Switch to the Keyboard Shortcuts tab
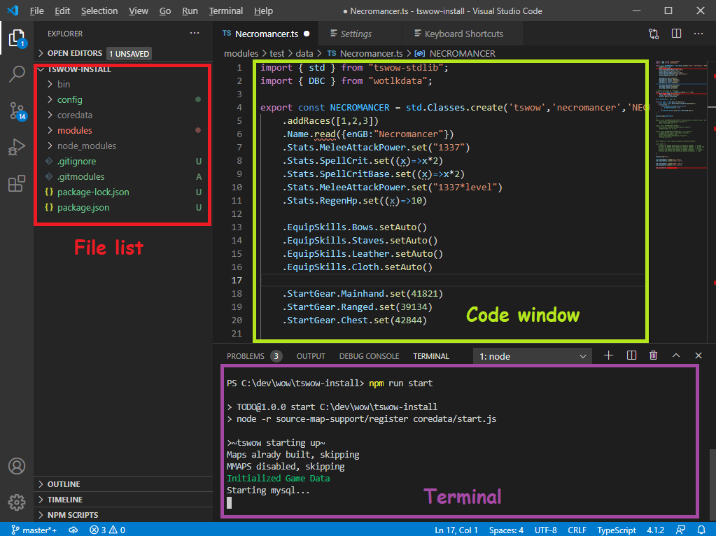The image size is (716, 536). [x=463, y=33]
